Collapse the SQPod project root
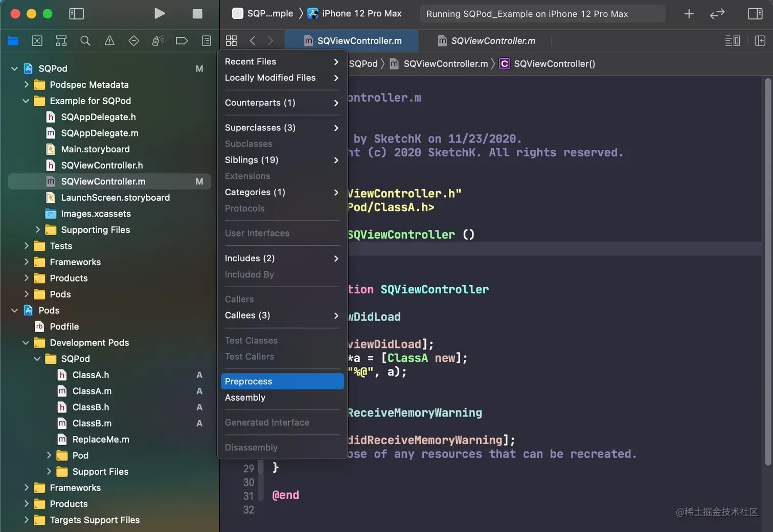The width and height of the screenshot is (773, 532). (14, 68)
